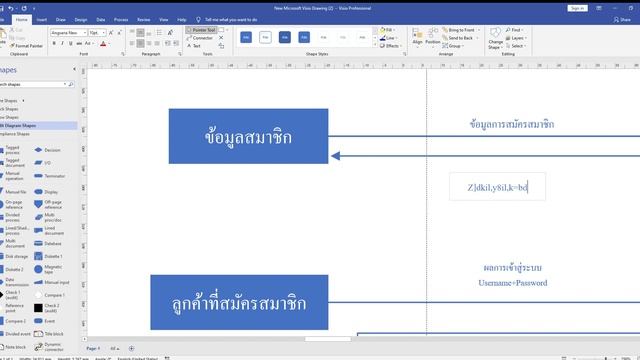
Task: Toggle Italic formatting
Action: 62,43
